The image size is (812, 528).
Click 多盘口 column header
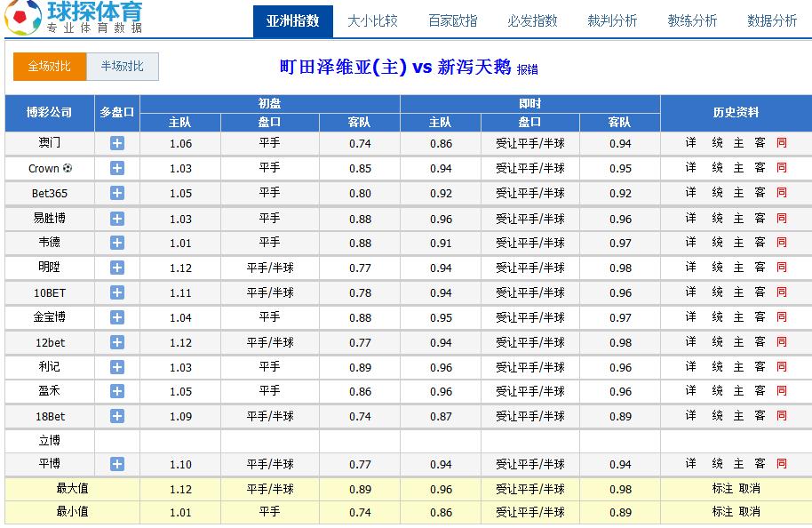[117, 112]
